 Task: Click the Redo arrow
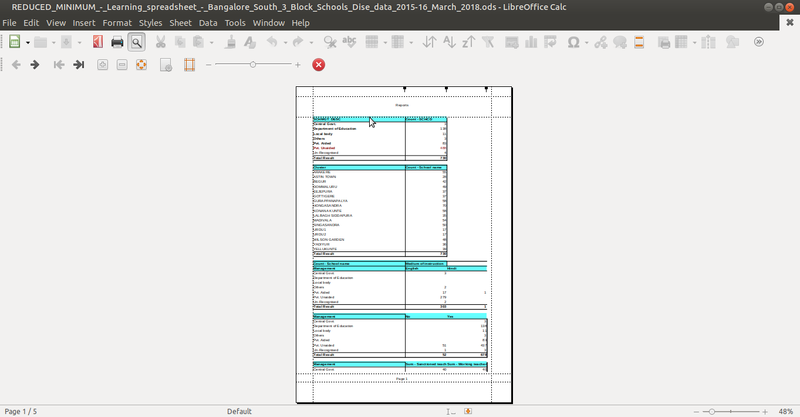click(x=298, y=42)
